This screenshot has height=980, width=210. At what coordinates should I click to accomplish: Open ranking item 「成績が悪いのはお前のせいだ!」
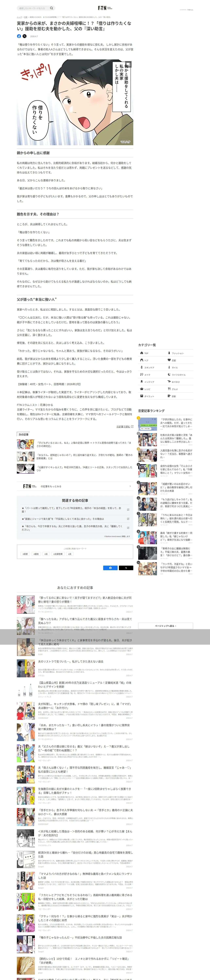pos(165,489)
